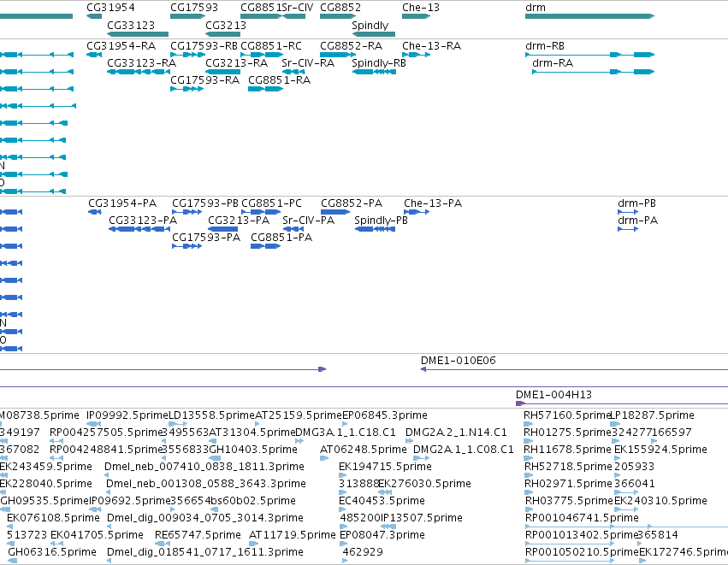
Task: Select the drm-RA transcript label
Action: 553,63
